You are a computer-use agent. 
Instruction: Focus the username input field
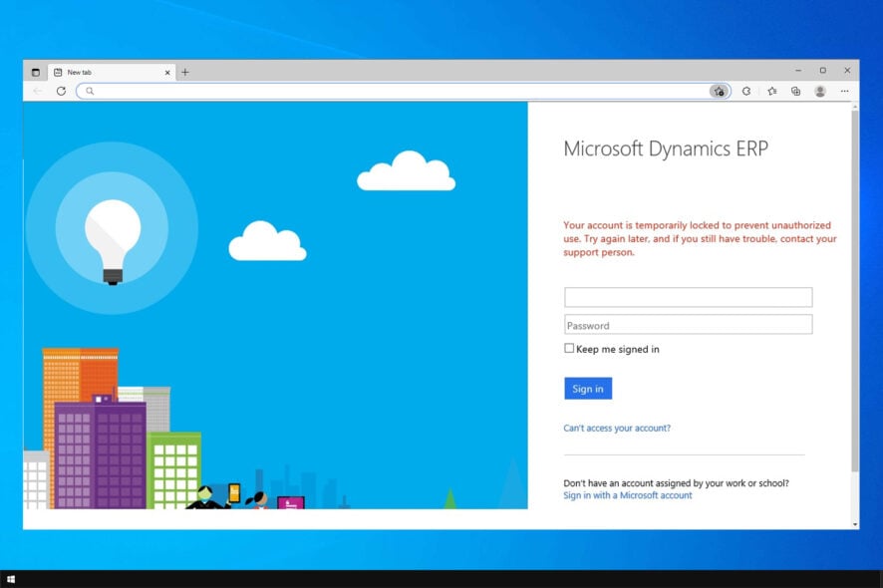688,297
